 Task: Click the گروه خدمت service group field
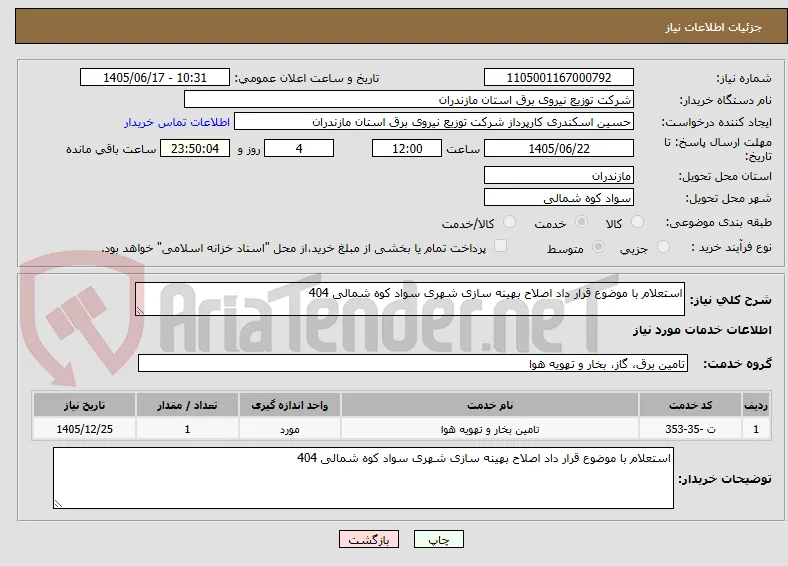[x=413, y=363]
